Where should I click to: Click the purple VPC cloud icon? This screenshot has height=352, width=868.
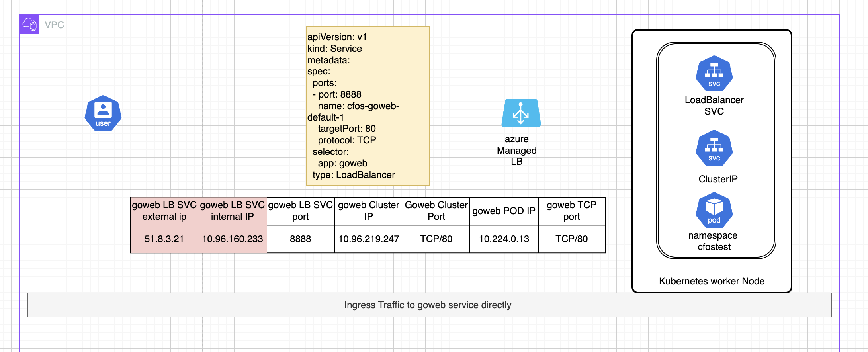29,24
